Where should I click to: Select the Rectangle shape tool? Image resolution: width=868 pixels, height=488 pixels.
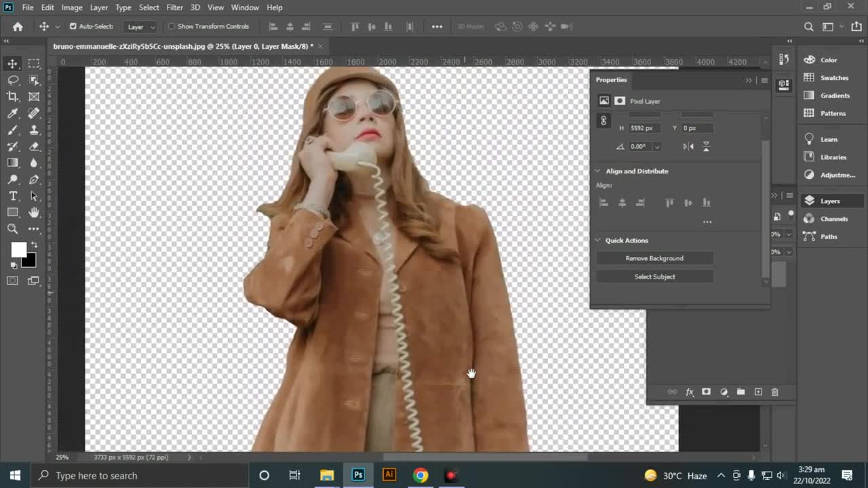[x=13, y=213]
